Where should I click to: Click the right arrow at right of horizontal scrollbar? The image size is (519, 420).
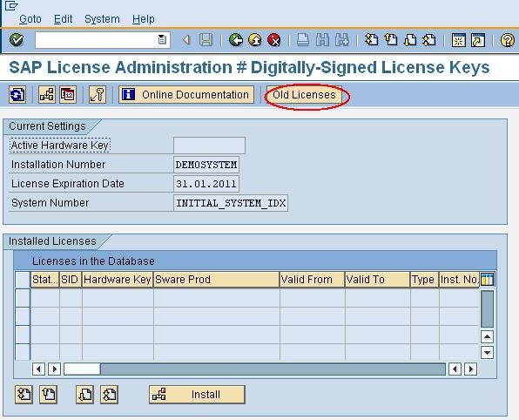(x=471, y=369)
